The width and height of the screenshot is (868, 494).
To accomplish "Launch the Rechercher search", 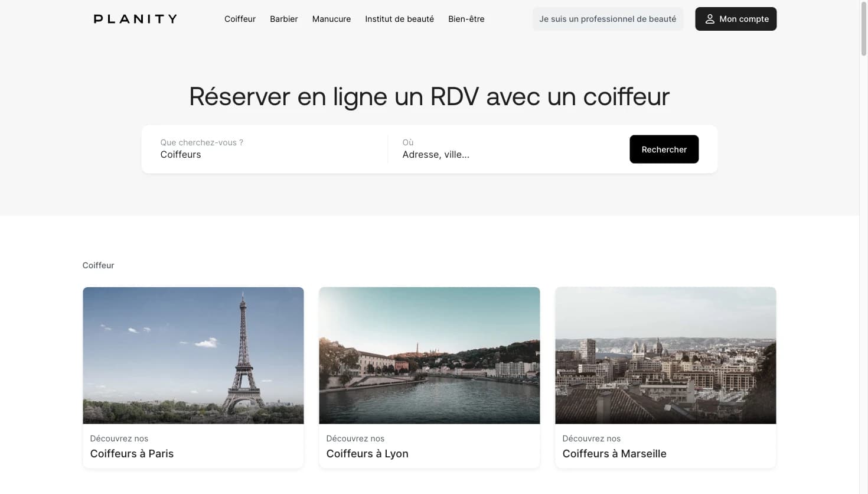I will (664, 149).
